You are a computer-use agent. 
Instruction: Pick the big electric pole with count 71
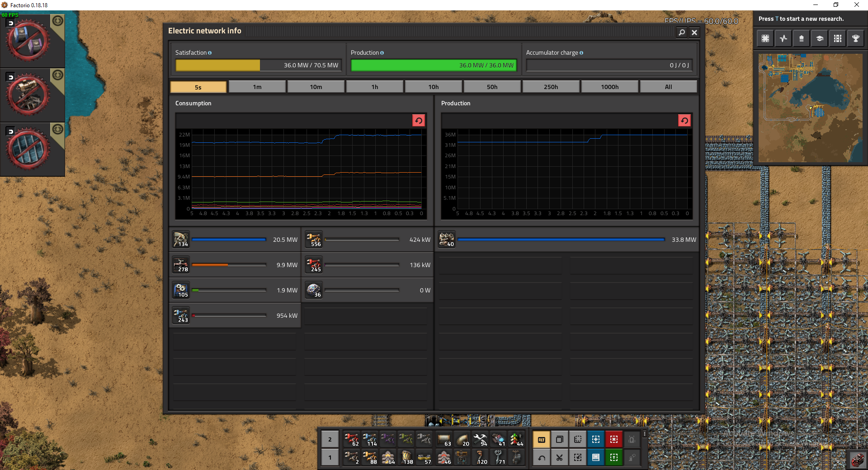coord(498,457)
